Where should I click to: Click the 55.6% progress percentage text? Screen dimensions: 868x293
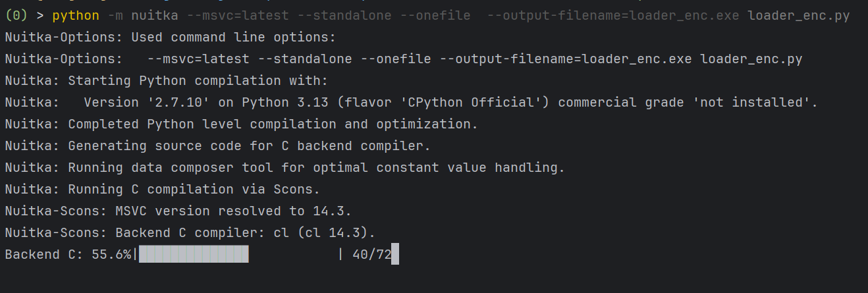coord(111,255)
